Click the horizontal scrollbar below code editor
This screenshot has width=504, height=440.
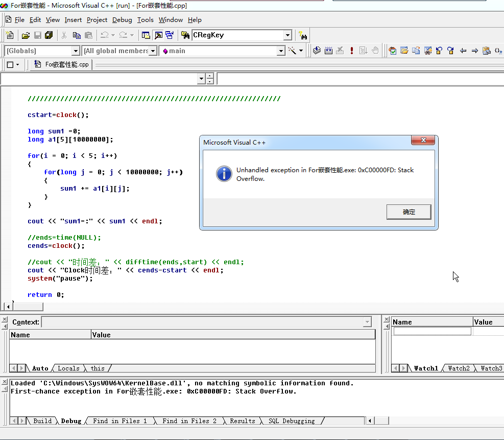204,307
